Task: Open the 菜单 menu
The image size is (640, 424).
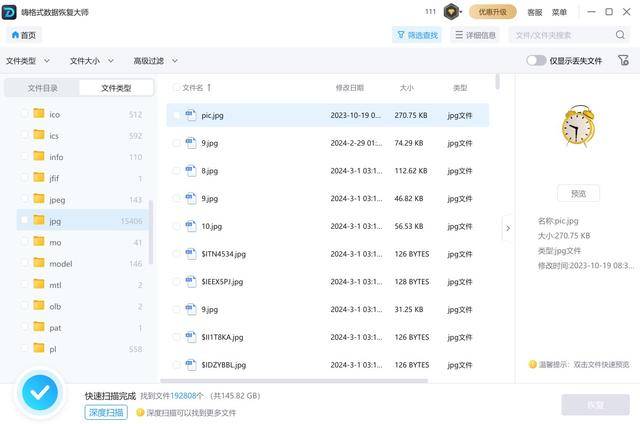Action: click(560, 12)
